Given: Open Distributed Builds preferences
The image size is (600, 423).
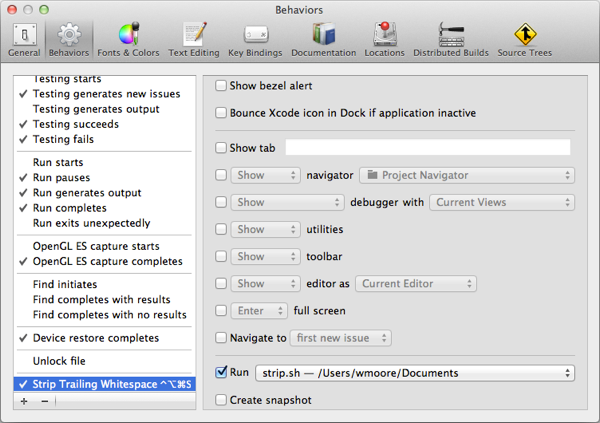Looking at the screenshot, I should point(451,39).
